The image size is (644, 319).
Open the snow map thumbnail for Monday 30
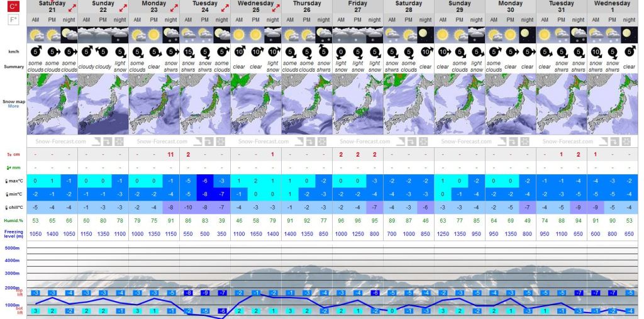(x=510, y=104)
